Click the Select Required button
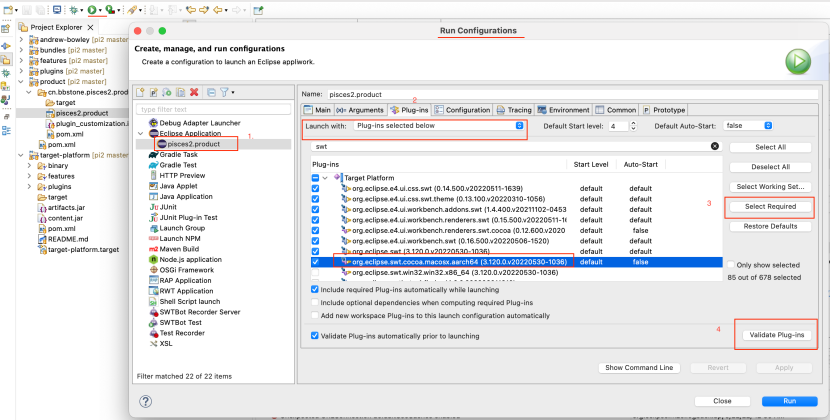The height and width of the screenshot is (420, 830). 770,207
